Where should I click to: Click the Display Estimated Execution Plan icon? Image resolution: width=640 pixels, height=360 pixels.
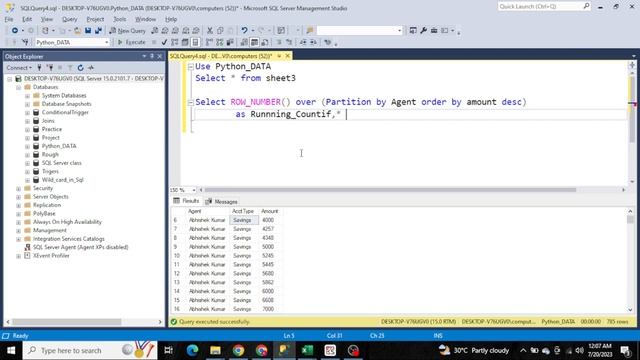(x=175, y=42)
